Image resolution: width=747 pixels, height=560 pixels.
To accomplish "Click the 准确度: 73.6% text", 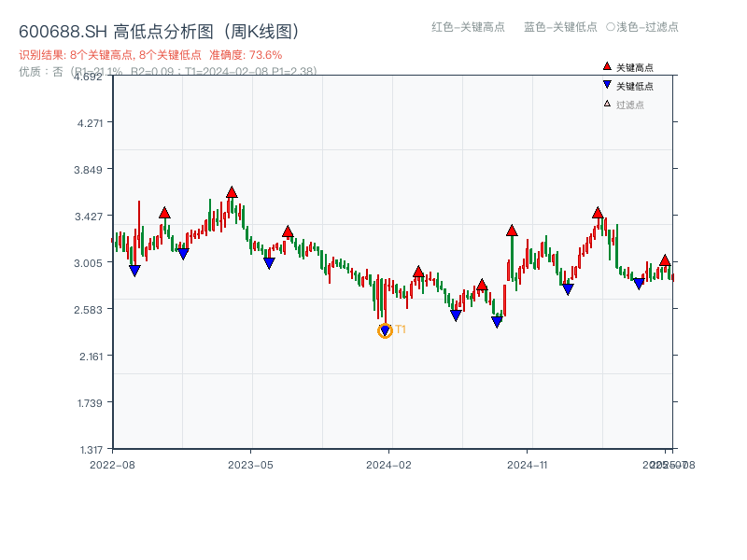I will [x=246, y=55].
